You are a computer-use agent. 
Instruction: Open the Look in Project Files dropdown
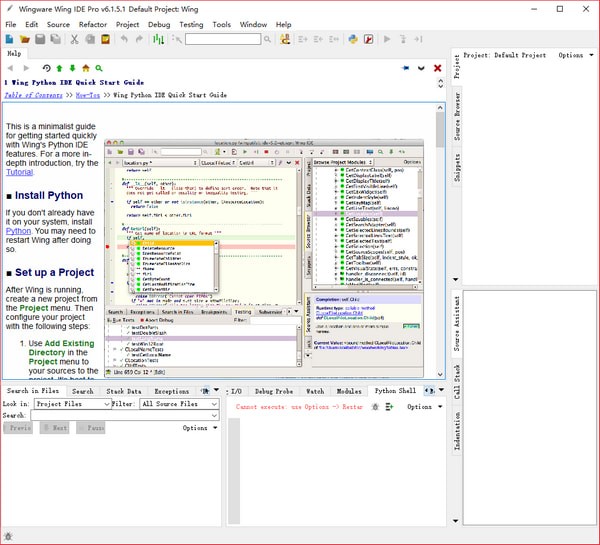coord(70,404)
